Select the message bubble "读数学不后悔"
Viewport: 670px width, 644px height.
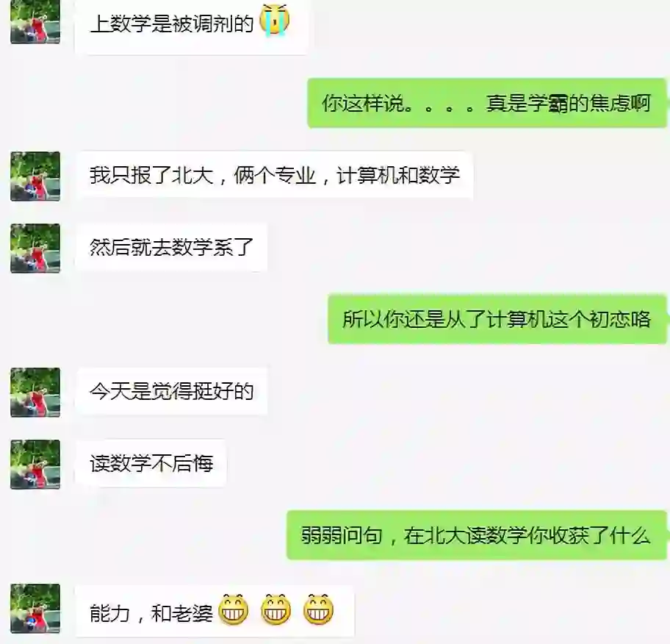coord(151,464)
